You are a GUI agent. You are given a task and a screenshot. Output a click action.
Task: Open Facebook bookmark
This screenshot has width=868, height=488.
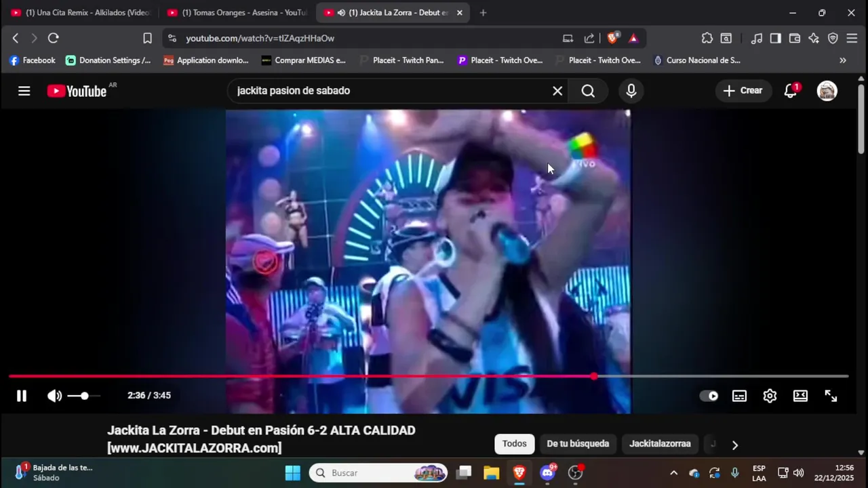coord(32,60)
